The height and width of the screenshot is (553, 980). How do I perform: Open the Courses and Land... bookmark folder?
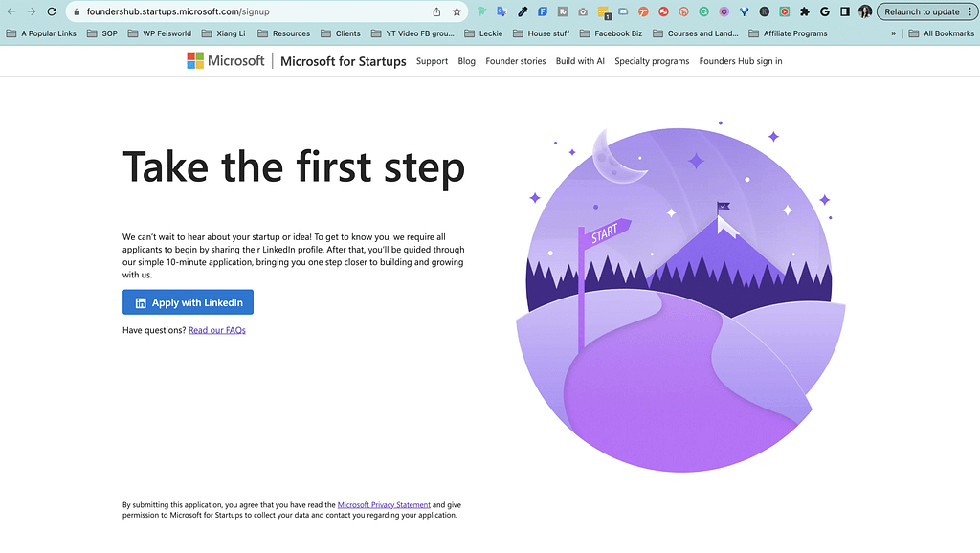[696, 33]
